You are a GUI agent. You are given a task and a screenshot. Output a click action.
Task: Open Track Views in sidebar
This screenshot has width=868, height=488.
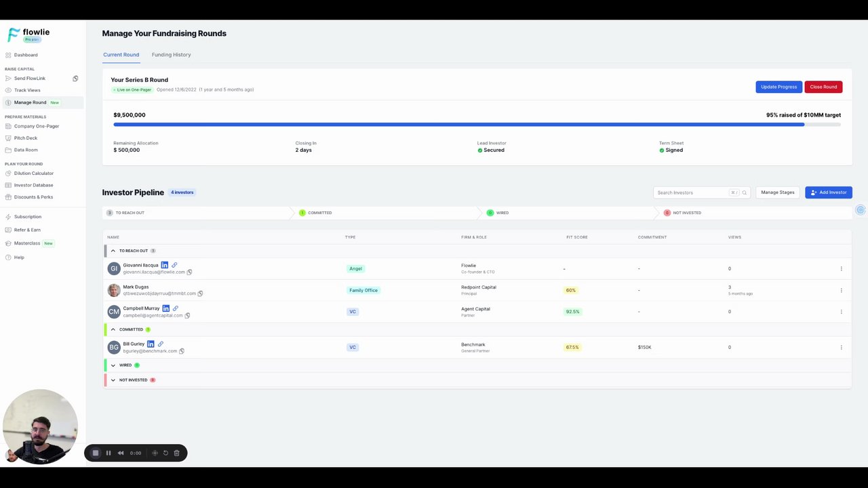coord(27,90)
